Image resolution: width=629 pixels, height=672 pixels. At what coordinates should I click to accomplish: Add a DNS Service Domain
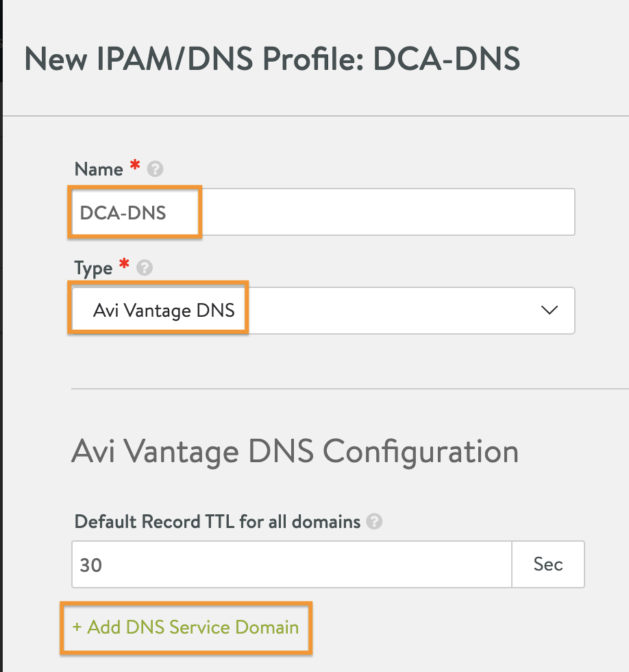(186, 627)
